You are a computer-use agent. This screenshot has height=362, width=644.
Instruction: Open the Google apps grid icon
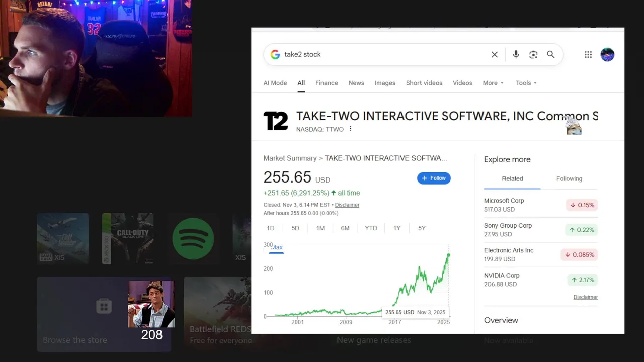coord(588,54)
